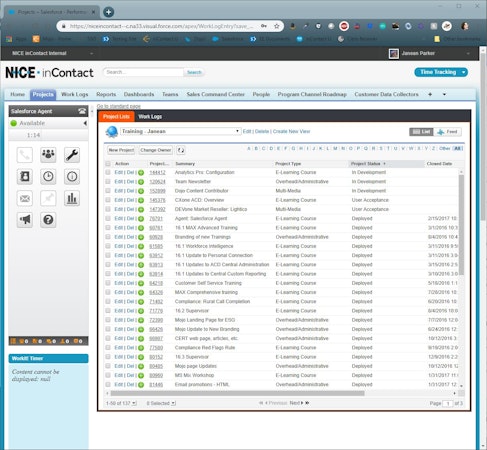
Task: Open the Training - Janean view dropdown
Action: click(180, 131)
